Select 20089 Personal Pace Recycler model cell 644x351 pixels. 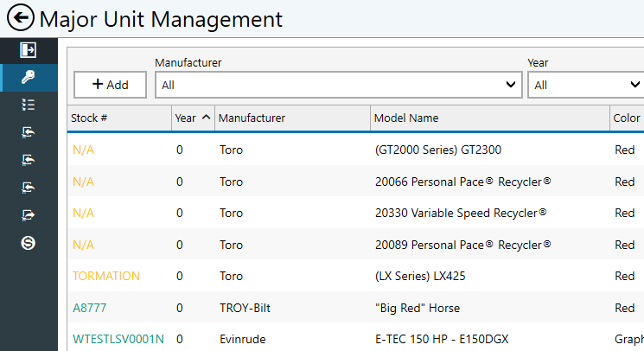click(x=462, y=245)
